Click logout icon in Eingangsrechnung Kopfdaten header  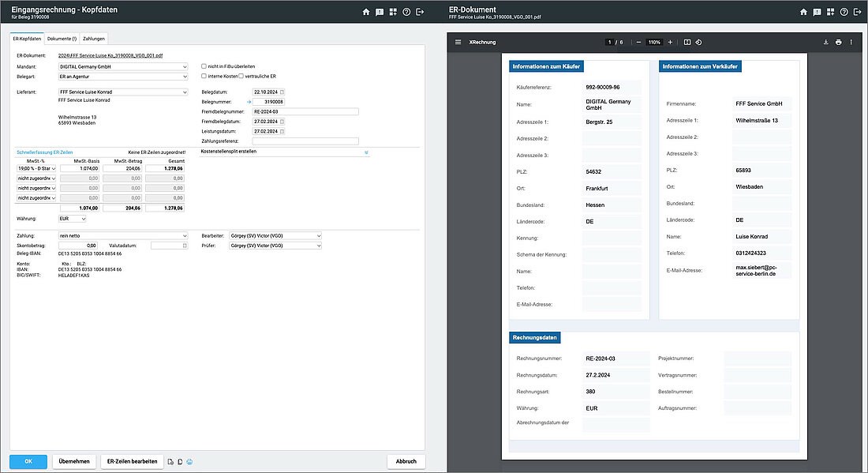(x=420, y=12)
